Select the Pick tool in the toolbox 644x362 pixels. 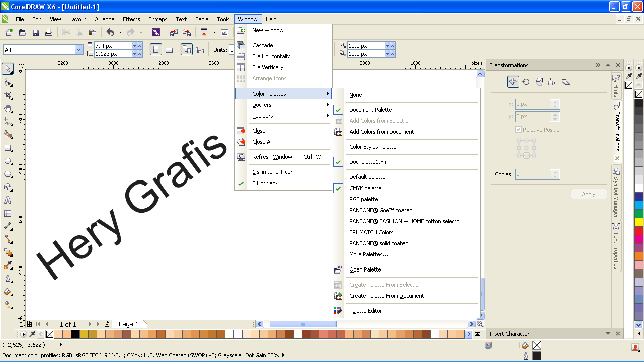tap(8, 68)
